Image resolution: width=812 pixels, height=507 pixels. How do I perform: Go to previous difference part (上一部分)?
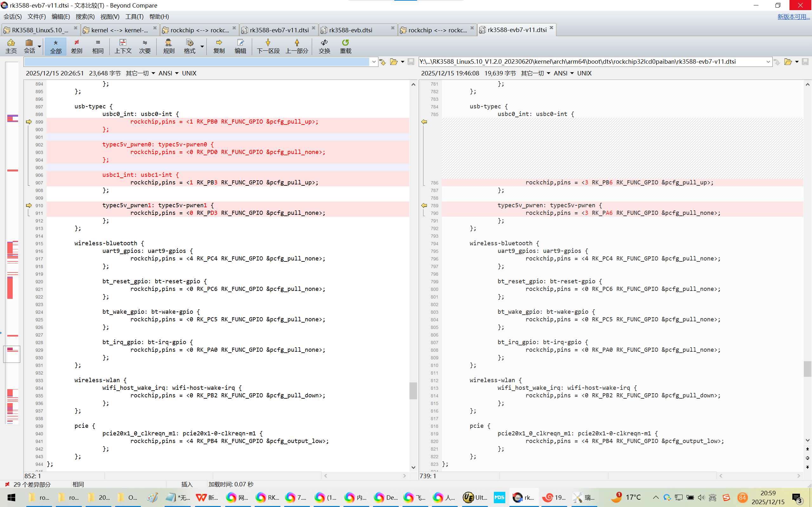[297, 46]
